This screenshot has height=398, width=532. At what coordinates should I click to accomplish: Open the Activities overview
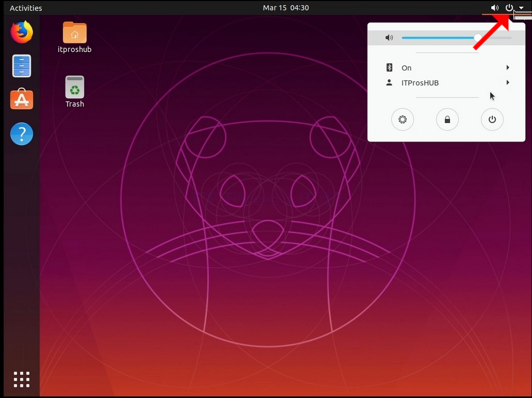pos(26,8)
